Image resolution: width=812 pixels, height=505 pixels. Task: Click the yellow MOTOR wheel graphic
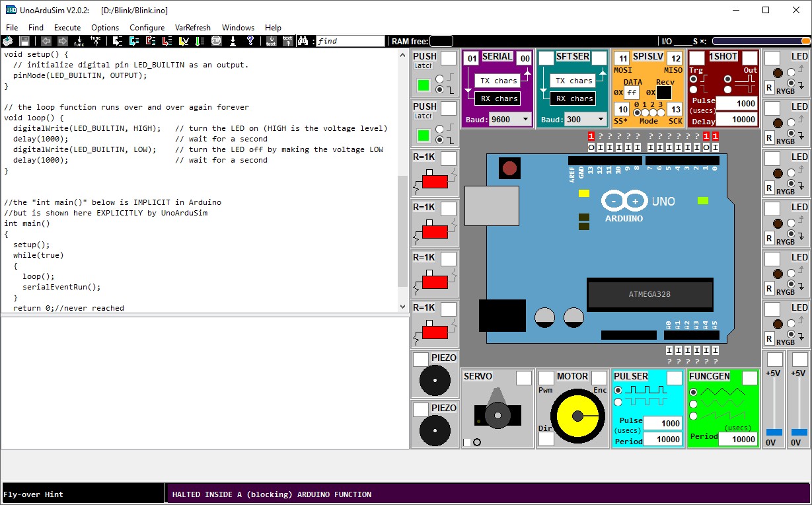coord(577,415)
